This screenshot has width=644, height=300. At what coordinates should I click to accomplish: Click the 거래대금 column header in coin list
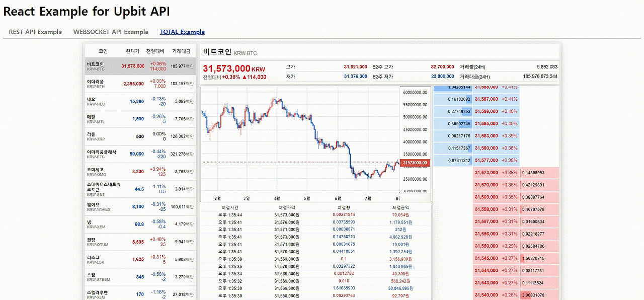click(181, 51)
